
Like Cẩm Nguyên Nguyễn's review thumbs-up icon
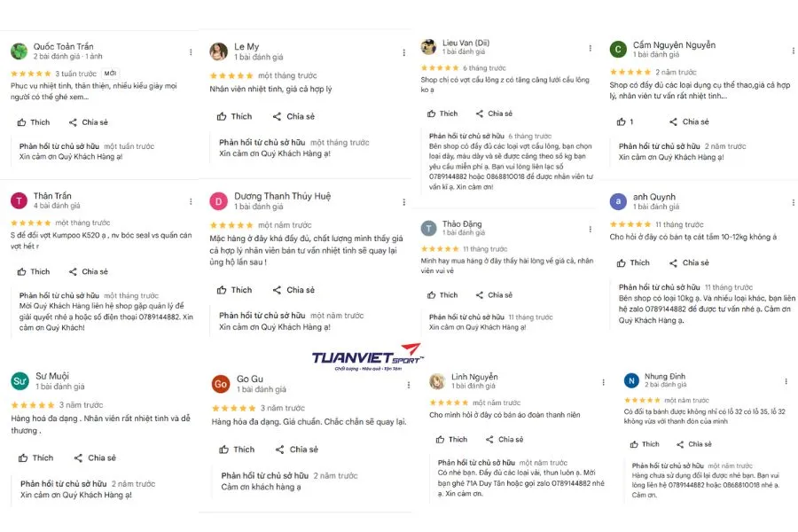622,121
